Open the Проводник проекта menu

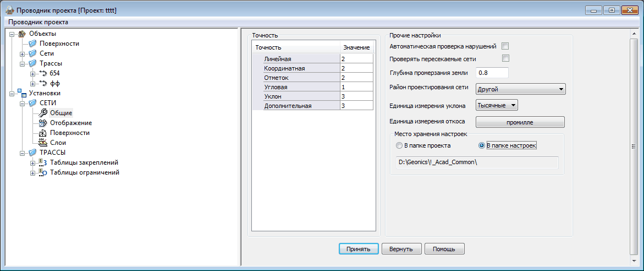coord(38,22)
